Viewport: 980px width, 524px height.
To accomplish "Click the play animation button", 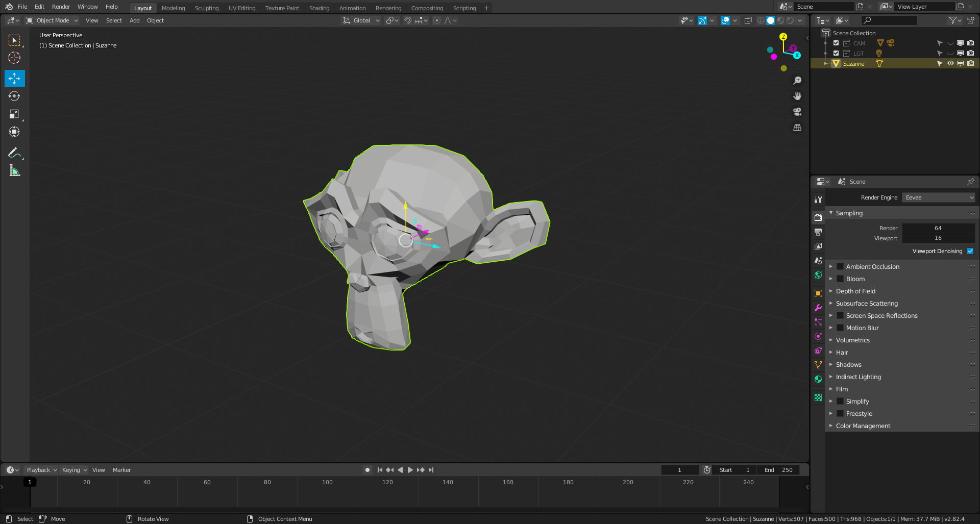I will (x=410, y=470).
